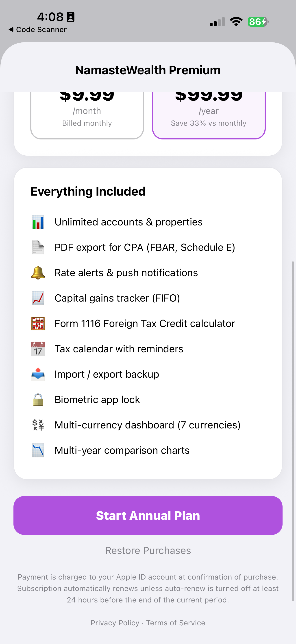The height and width of the screenshot is (644, 296).
Task: Select the $99.99 yearly plan card
Action: [x=209, y=115]
